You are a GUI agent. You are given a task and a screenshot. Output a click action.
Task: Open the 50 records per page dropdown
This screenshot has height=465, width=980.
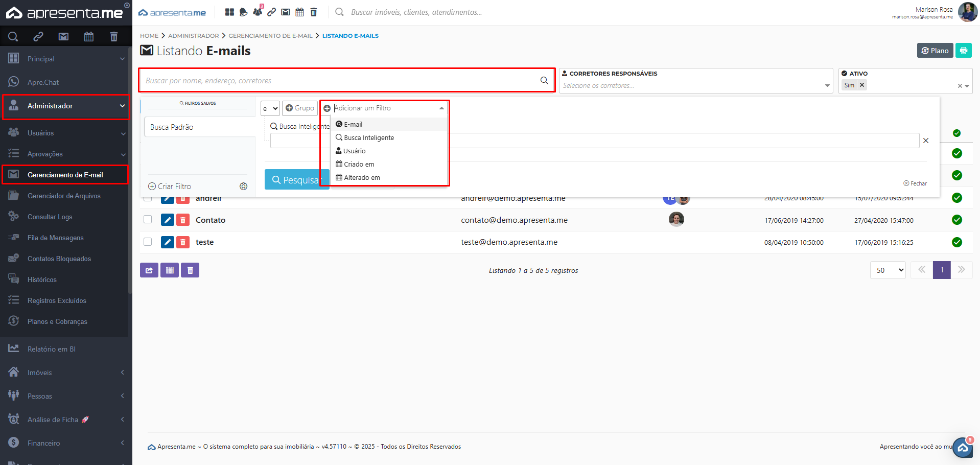click(888, 270)
